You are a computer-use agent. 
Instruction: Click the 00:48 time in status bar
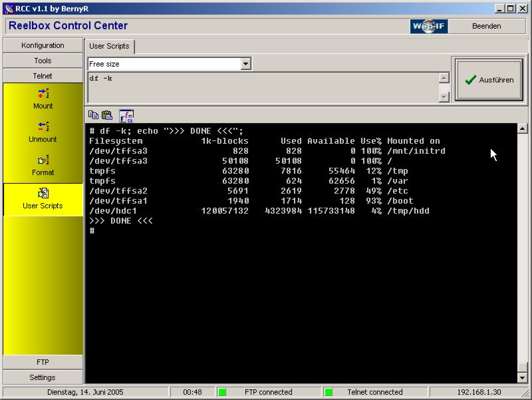[x=192, y=392]
